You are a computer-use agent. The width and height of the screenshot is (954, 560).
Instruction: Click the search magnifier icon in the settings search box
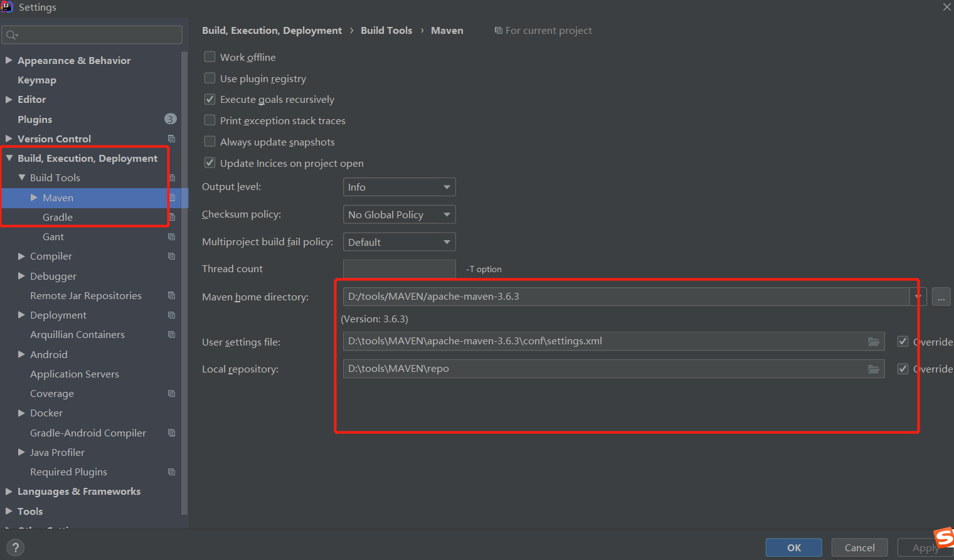point(12,35)
